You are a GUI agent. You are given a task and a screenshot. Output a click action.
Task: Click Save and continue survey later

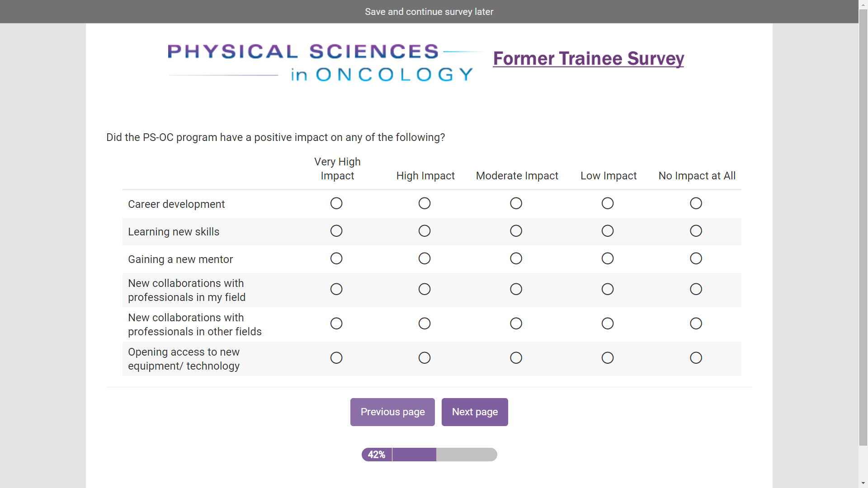pyautogui.click(x=429, y=12)
